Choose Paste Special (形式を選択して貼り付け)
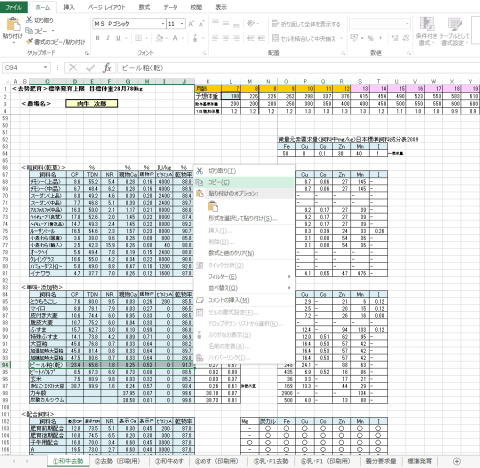Viewport: 480px width, 468px height. pyautogui.click(x=244, y=219)
